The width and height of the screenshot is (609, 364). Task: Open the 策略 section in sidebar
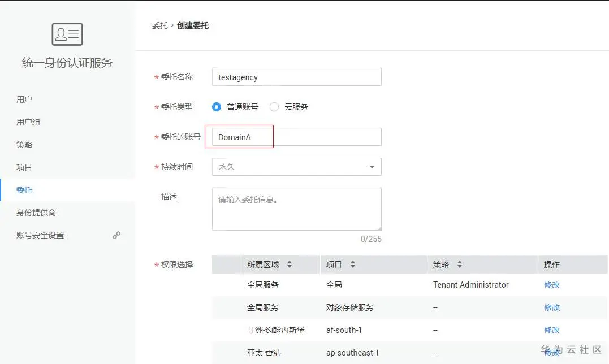[24, 144]
